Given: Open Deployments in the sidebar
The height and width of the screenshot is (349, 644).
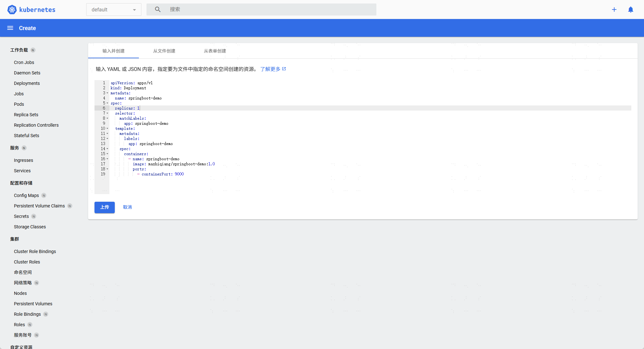Looking at the screenshot, I should point(27,83).
